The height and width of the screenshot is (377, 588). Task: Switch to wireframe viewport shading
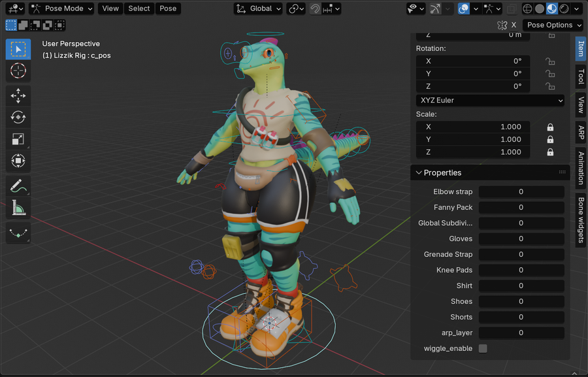point(528,8)
